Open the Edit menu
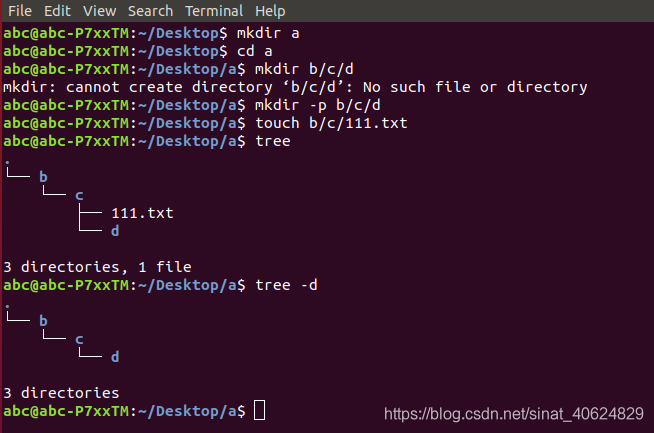Image resolution: width=654 pixels, height=433 pixels. pyautogui.click(x=57, y=11)
